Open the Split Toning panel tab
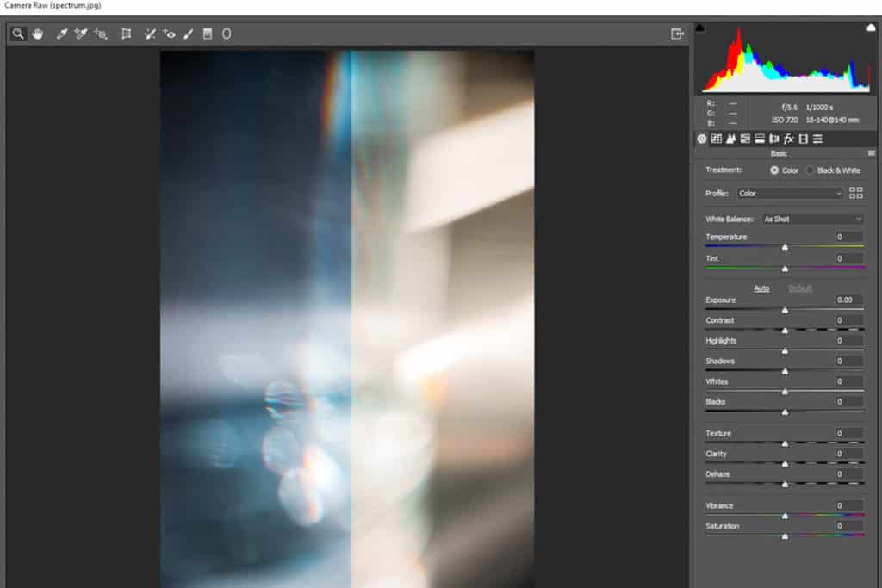Screen dimensions: 882x588 [760, 139]
